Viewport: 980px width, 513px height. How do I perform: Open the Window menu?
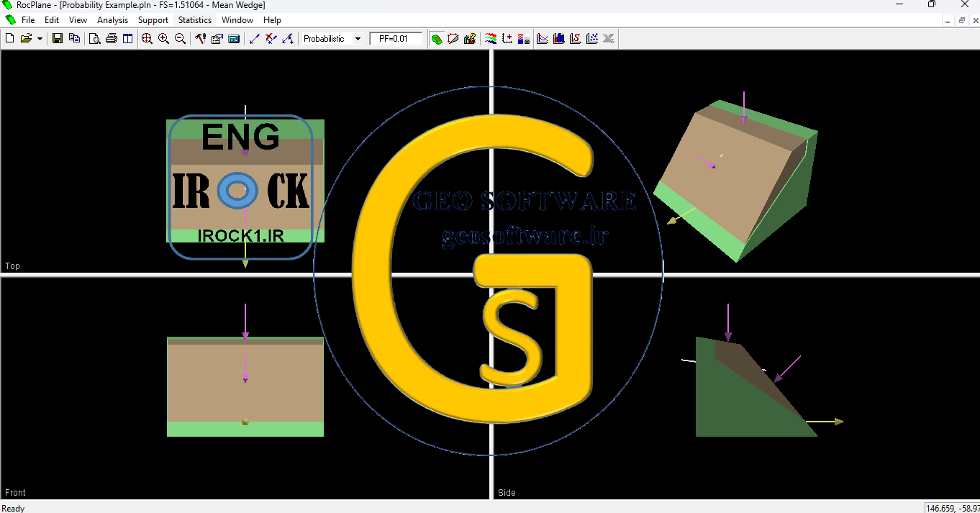tap(237, 20)
